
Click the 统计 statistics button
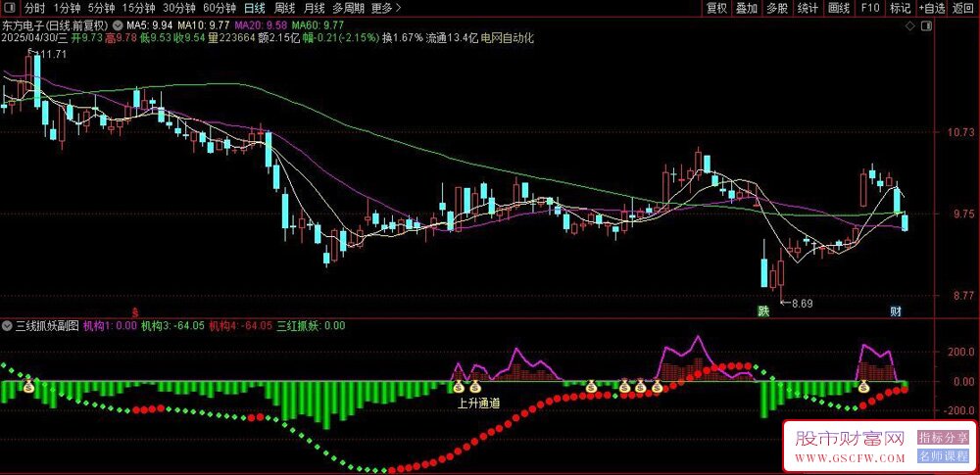click(808, 8)
